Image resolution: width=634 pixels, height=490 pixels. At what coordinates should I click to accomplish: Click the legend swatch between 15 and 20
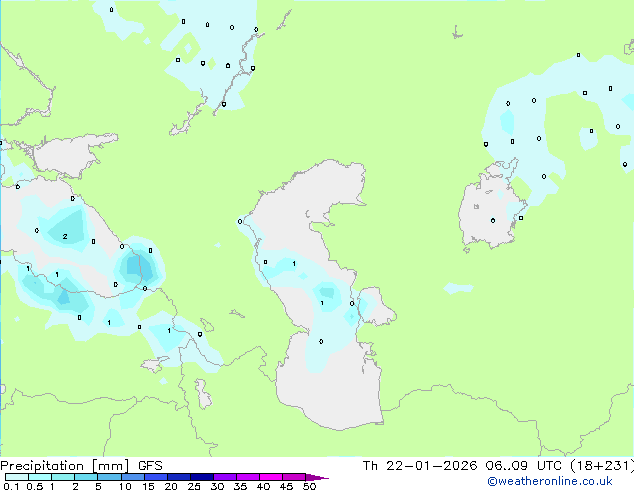155,477
